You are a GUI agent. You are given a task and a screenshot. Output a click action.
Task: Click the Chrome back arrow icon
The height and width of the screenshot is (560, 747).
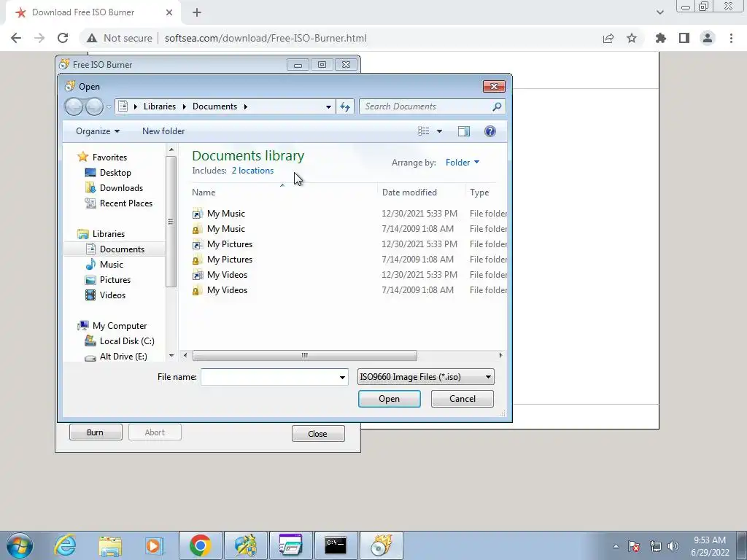(16, 38)
